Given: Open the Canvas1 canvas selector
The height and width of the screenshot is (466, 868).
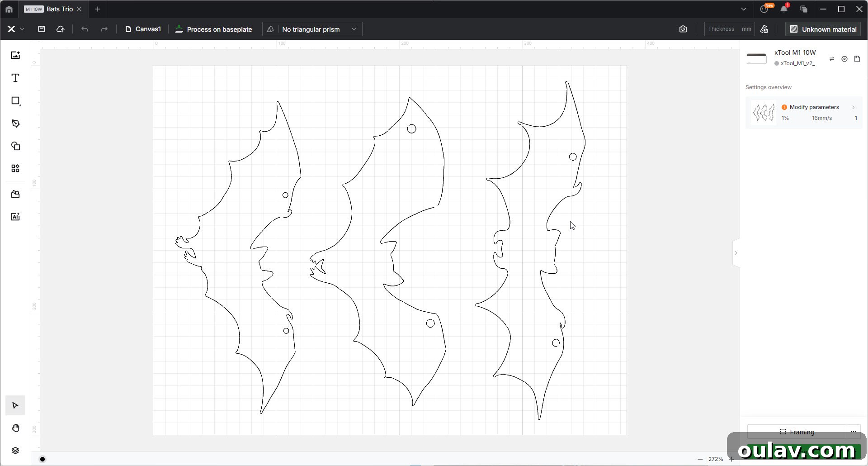Looking at the screenshot, I should pos(143,29).
